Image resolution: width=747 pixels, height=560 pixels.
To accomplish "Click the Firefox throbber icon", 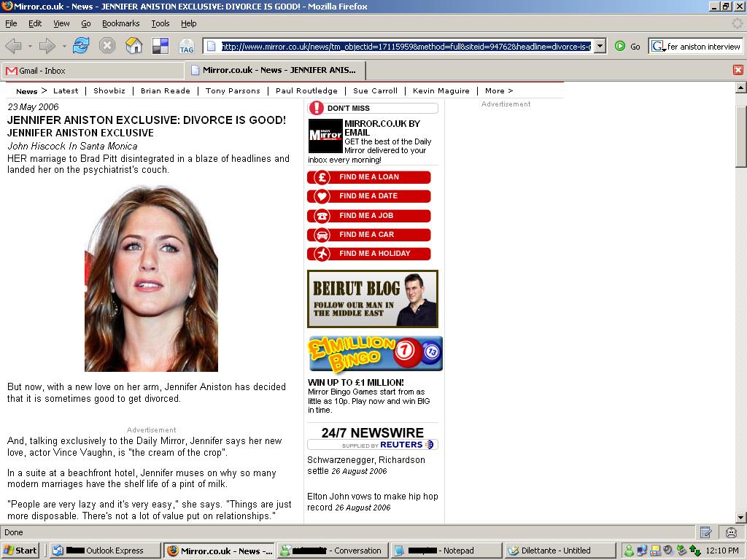I will (737, 23).
